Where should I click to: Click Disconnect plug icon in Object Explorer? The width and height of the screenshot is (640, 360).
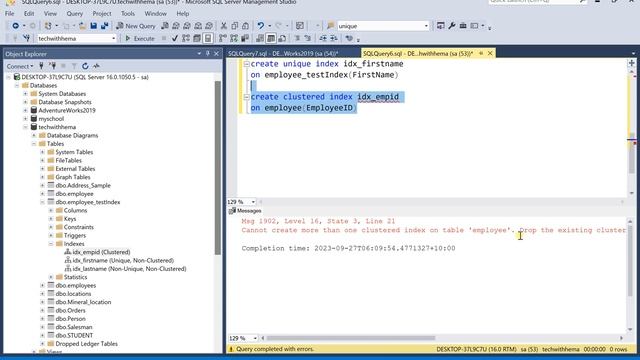(52, 66)
